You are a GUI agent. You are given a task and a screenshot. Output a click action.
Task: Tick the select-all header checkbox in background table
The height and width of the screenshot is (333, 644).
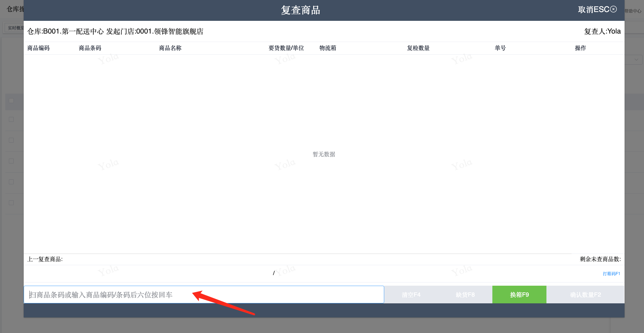click(x=11, y=101)
